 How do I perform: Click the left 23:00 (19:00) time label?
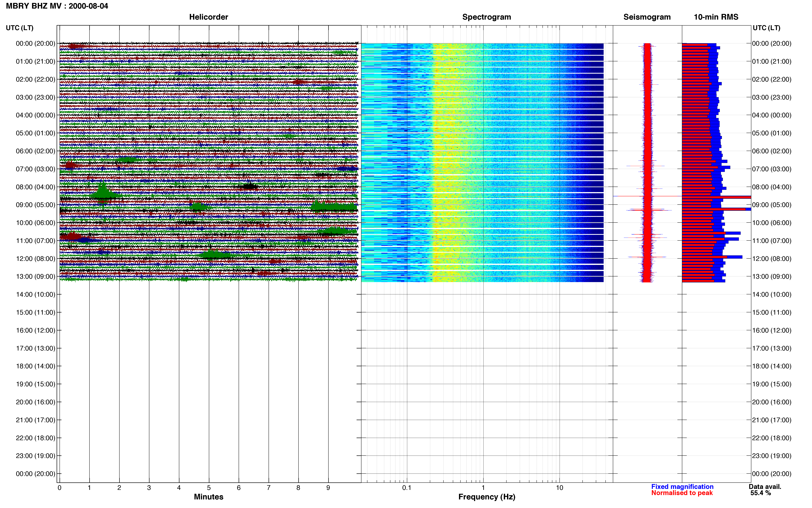pos(36,456)
